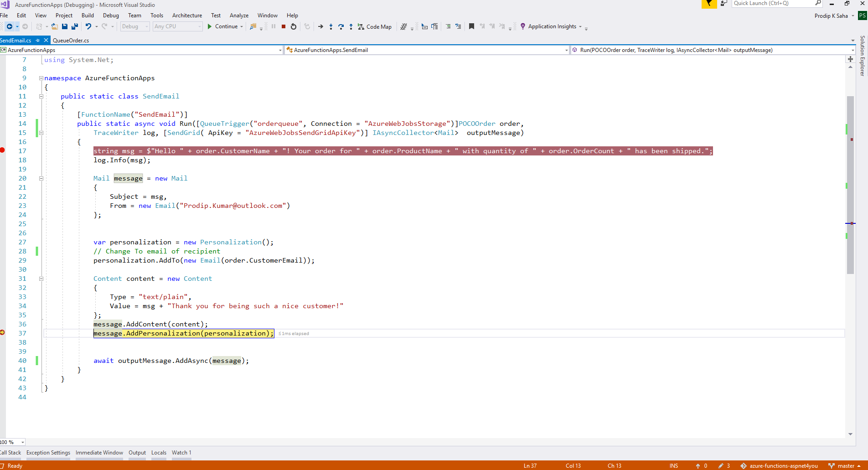Open the AzureFunctionApps.SendEmail type dropdown
The width and height of the screenshot is (868, 470).
(x=427, y=50)
